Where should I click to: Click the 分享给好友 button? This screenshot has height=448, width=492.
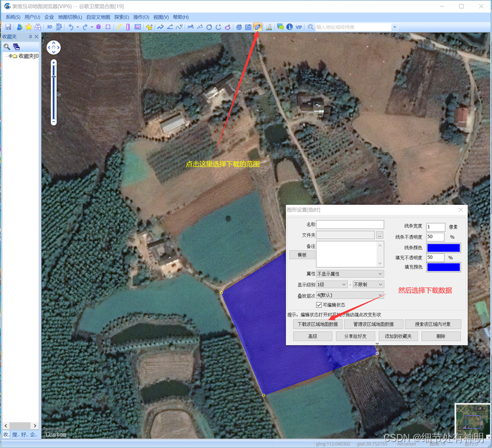[x=355, y=336]
